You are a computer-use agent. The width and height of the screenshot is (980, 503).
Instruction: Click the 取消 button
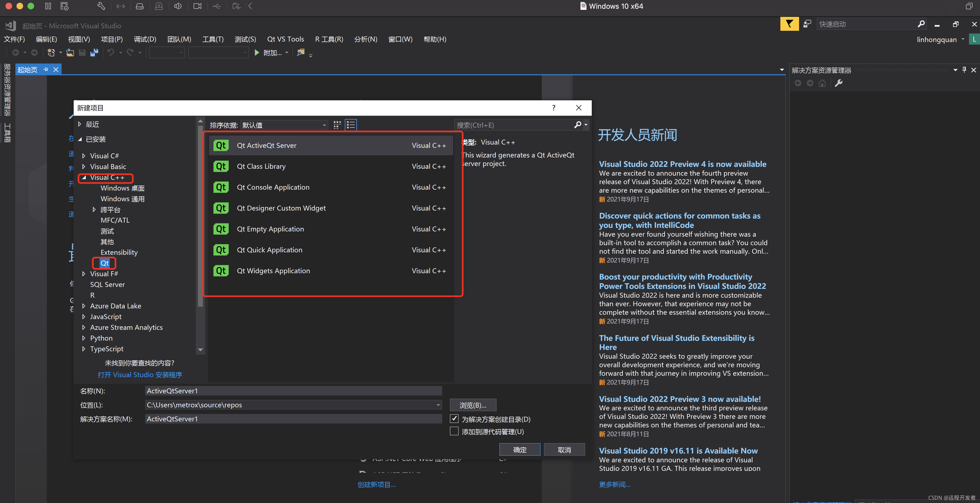[x=564, y=450]
